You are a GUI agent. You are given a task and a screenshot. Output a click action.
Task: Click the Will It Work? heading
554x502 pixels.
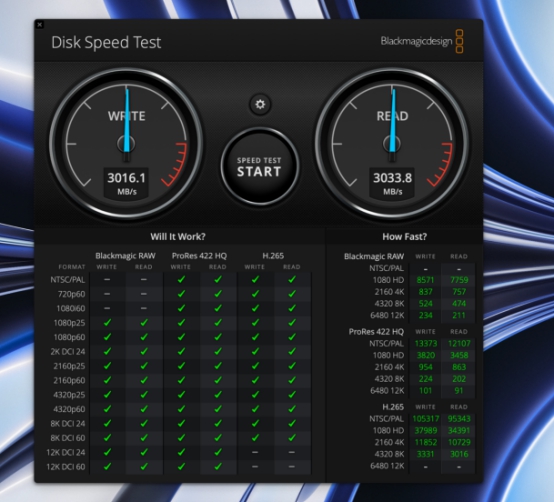pyautogui.click(x=178, y=236)
